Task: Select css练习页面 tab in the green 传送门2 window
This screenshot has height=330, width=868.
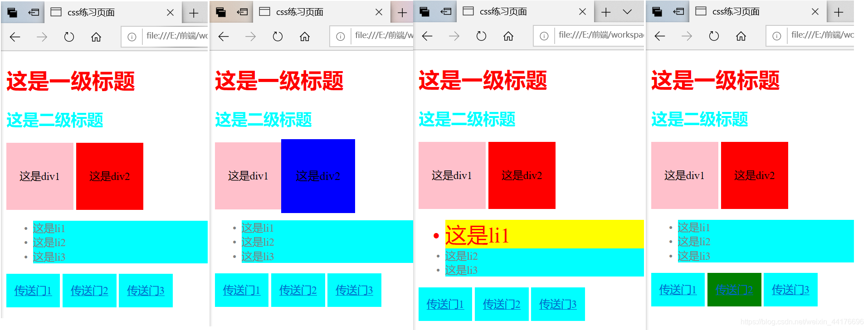Action: coord(757,12)
